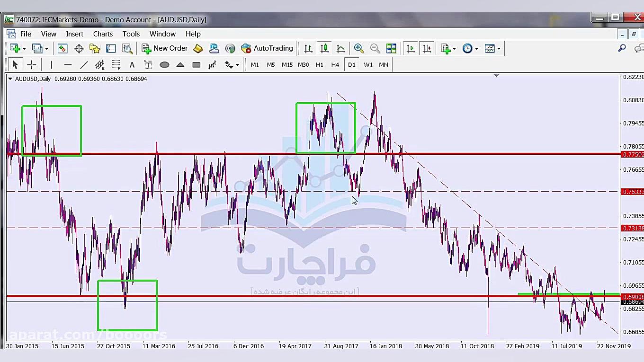This screenshot has width=644, height=362.
Task: Zoom in on the chart
Action: (x=358, y=48)
